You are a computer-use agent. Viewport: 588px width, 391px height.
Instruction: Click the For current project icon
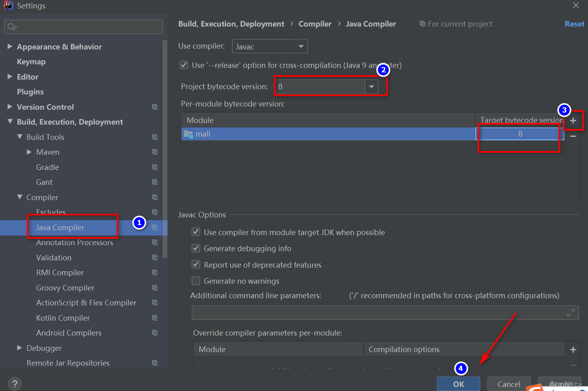pos(422,24)
